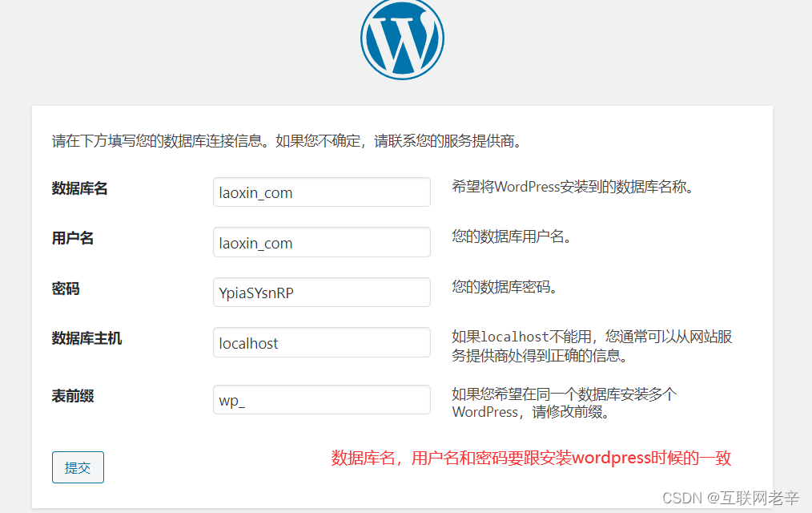The image size is (812, 513).
Task: Click description 您的数据库用户名
Action: click(511, 236)
